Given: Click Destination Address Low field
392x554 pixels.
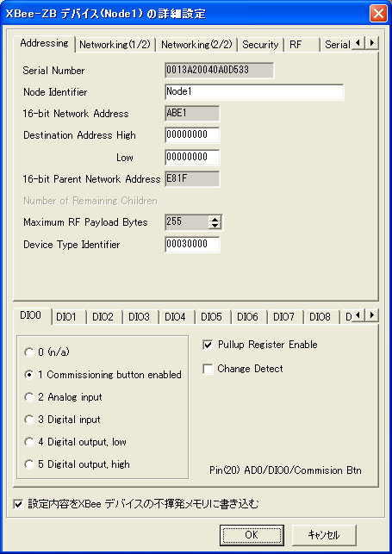Looking at the screenshot, I should point(192,157).
